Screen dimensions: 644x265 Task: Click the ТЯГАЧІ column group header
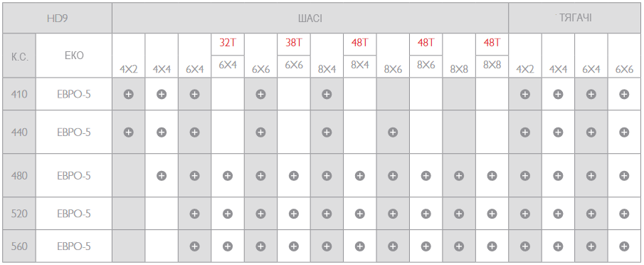click(x=575, y=19)
